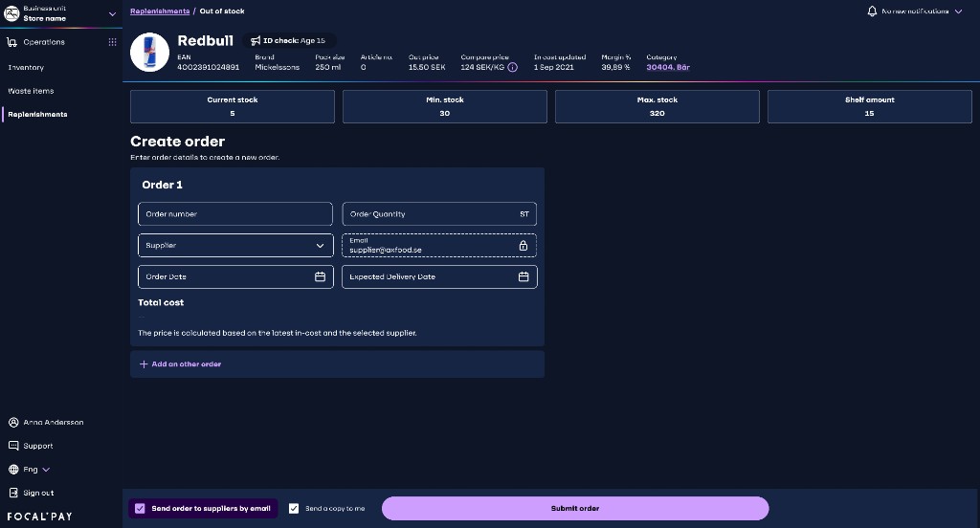
Task: Click the Replenishments breadcrumb link
Action: 160,11
